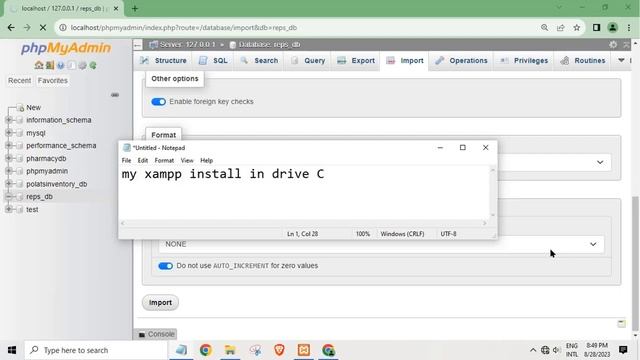Click console panel icon at bottom right

pyautogui.click(x=621, y=324)
